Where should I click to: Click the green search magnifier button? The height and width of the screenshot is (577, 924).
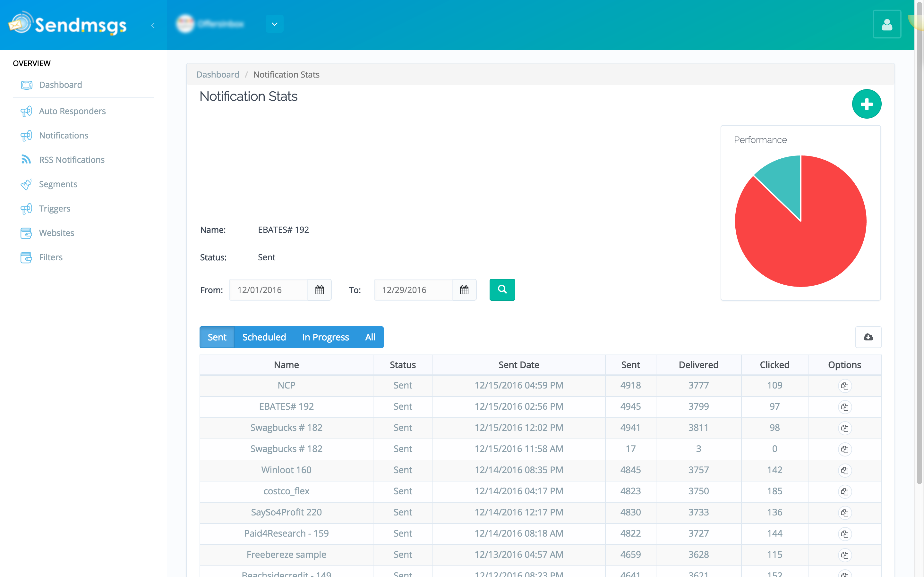(502, 290)
